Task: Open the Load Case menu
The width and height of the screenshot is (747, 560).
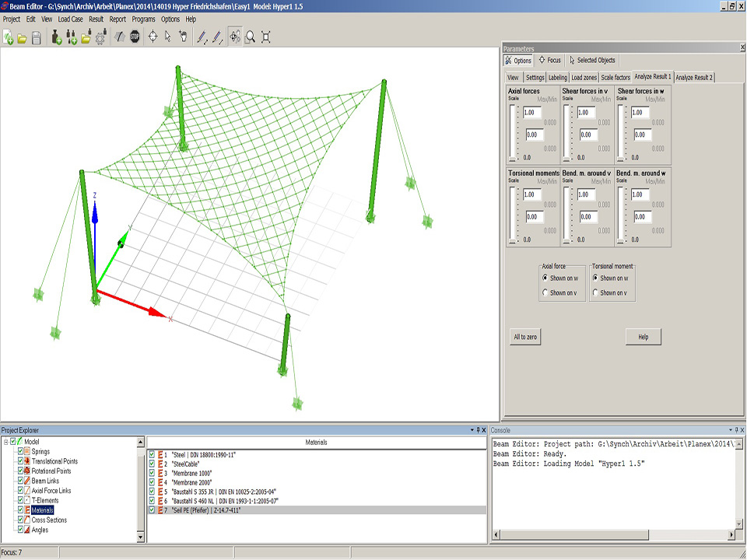Action: pos(71,19)
